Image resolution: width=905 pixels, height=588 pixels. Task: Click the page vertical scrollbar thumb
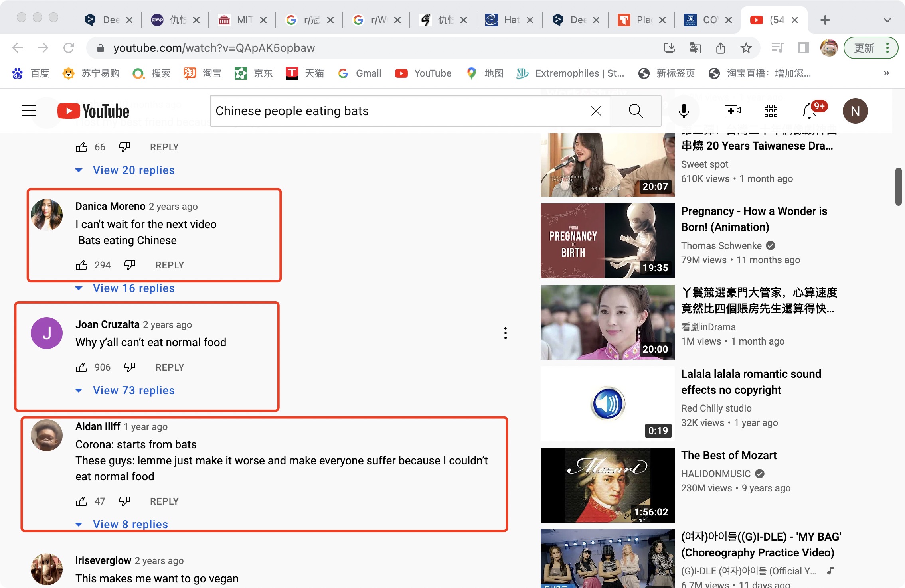pyautogui.click(x=898, y=187)
